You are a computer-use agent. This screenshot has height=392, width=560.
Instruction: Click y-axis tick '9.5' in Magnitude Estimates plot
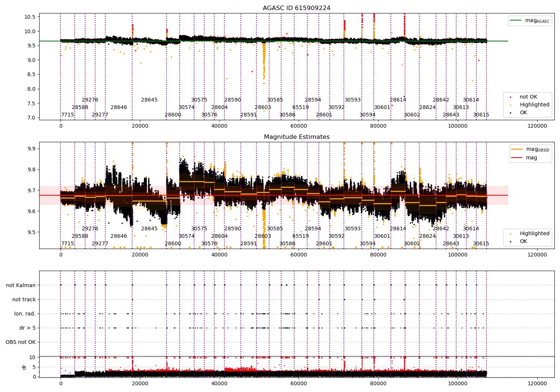pos(32,233)
